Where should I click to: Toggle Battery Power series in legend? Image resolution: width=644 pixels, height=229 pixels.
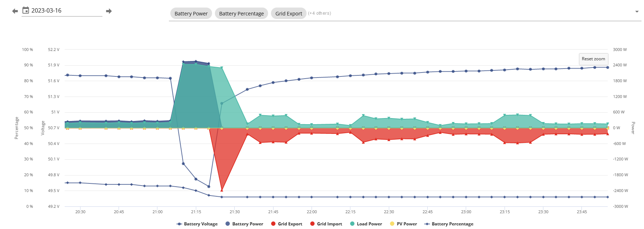(244, 224)
